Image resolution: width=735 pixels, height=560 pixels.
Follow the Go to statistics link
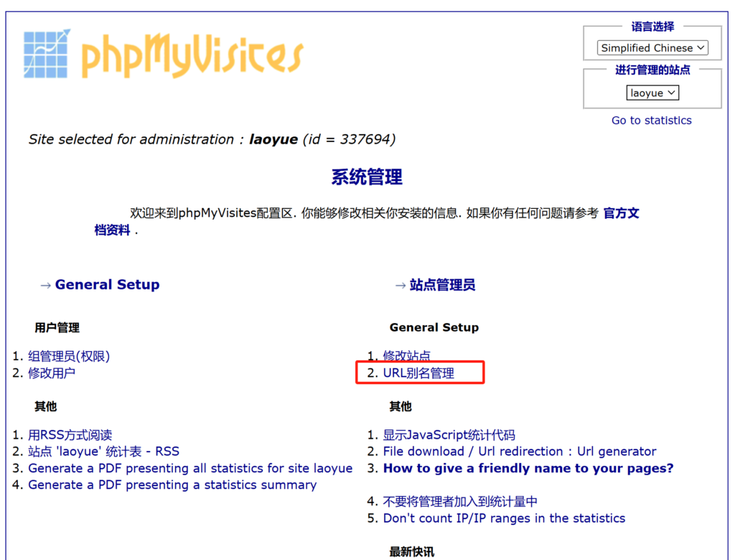651,121
